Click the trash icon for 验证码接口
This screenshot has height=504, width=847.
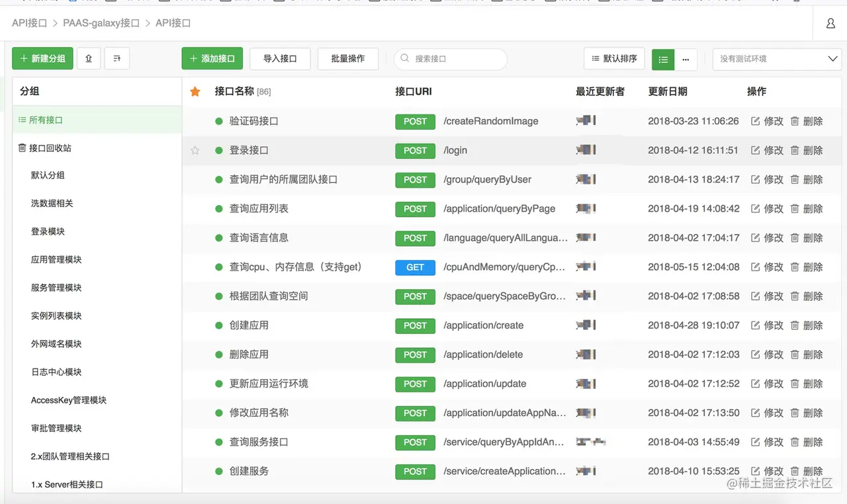coord(795,121)
